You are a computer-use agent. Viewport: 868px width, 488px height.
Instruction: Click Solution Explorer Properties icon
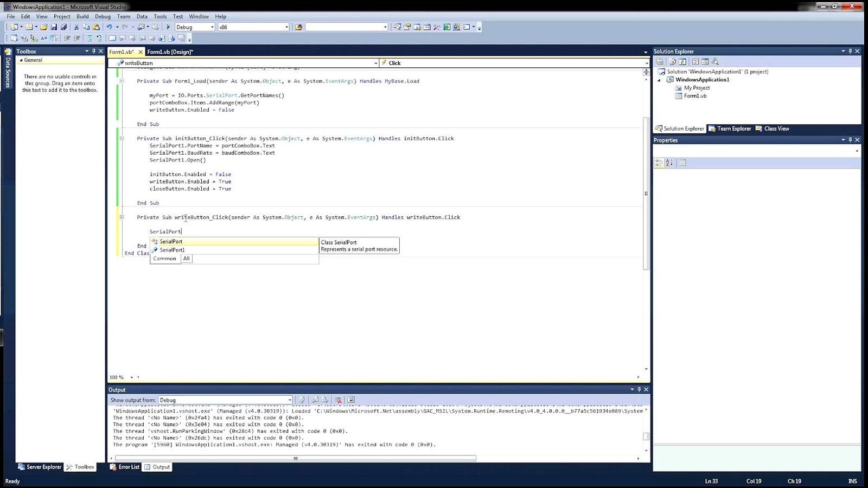660,62
